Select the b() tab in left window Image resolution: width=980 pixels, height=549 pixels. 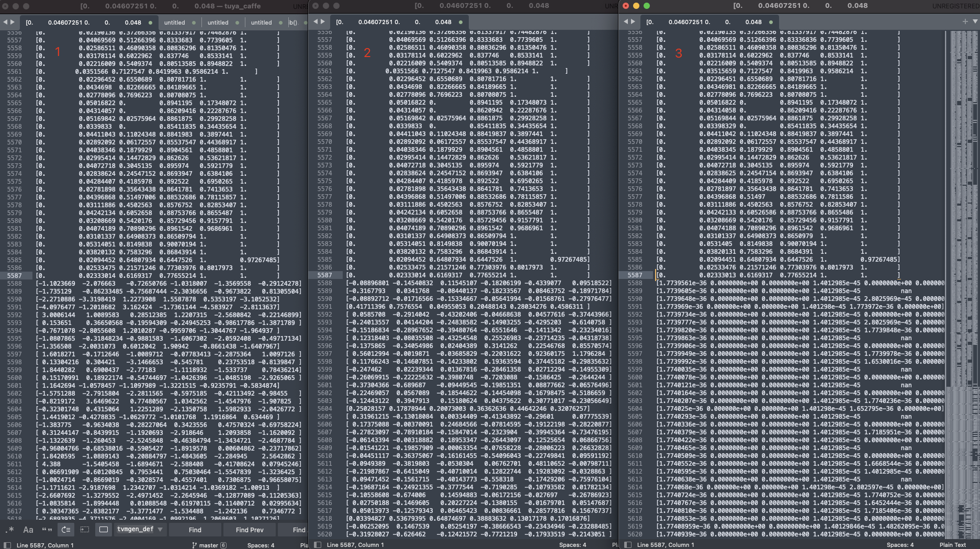coord(293,23)
